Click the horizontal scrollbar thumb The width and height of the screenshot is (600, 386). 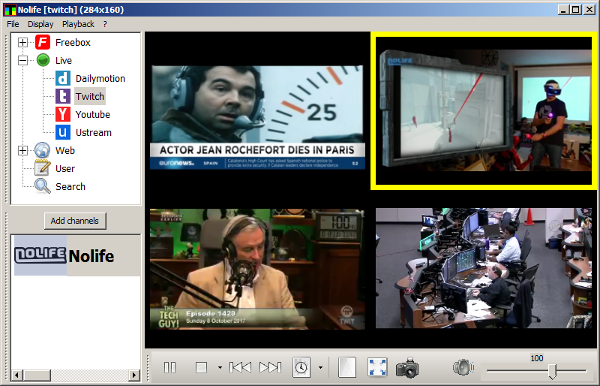click(x=36, y=375)
